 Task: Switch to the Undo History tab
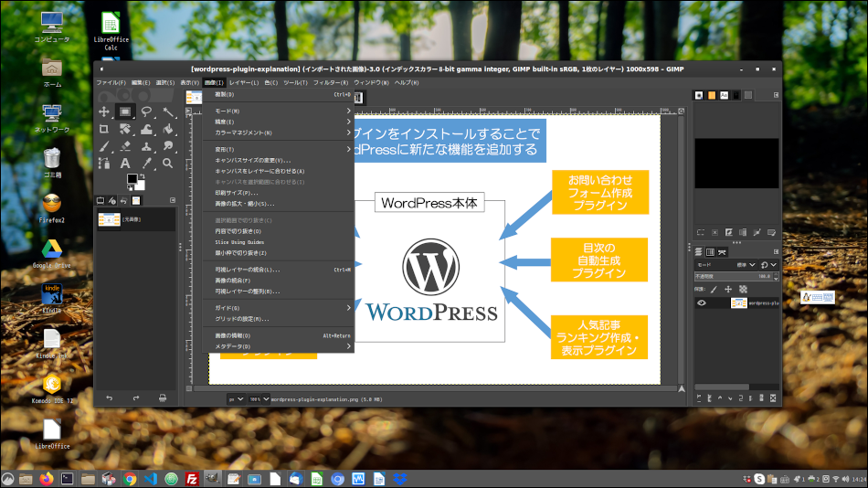pyautogui.click(x=123, y=200)
